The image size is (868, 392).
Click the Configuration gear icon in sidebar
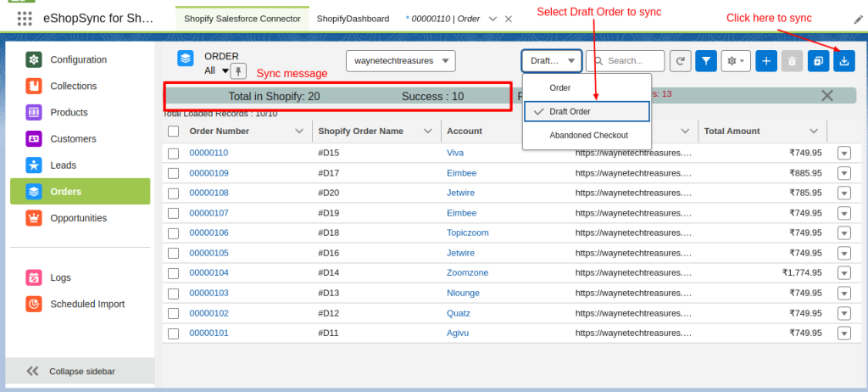pyautogui.click(x=34, y=59)
